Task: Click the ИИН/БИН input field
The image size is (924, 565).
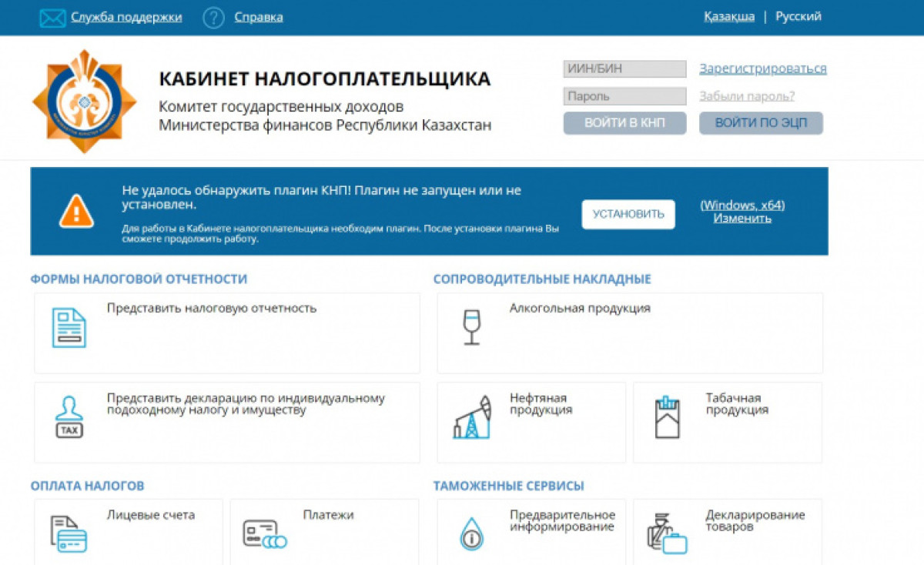Action: [x=624, y=69]
